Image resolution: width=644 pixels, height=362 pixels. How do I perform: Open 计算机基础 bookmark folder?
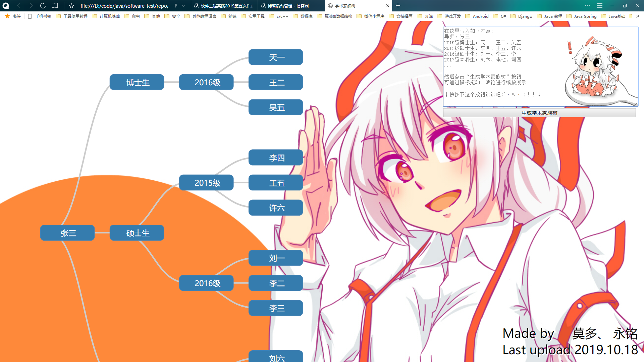click(106, 16)
